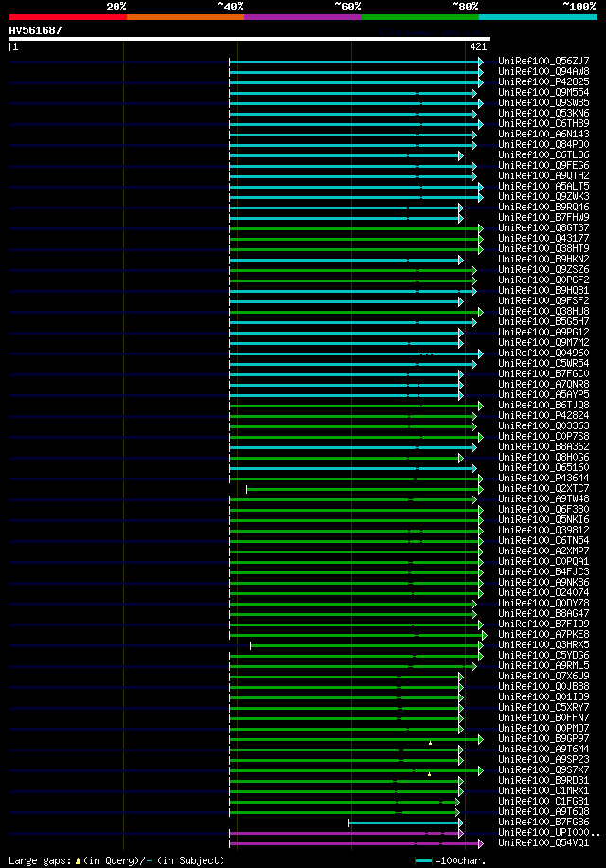Image resolution: width=606 pixels, height=868 pixels.
Task: Click the yellow gap marker under B9GP97 bar
Action: pos(430,743)
